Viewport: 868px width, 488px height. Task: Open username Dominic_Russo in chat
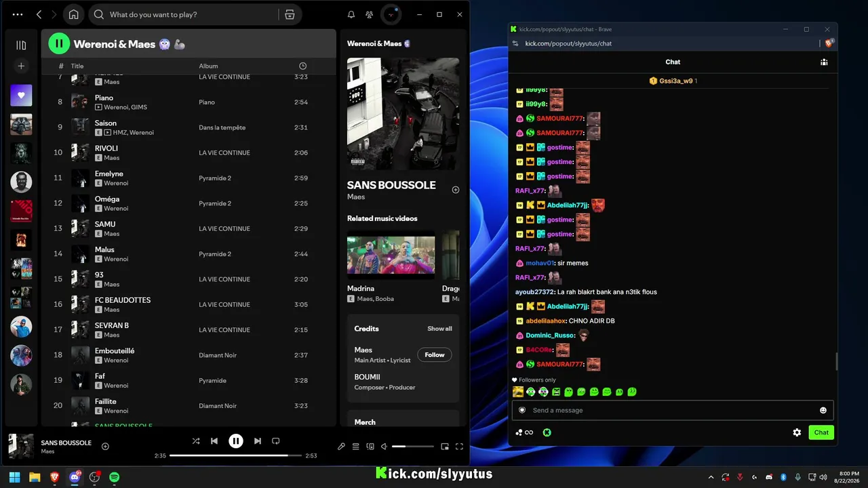pos(550,335)
